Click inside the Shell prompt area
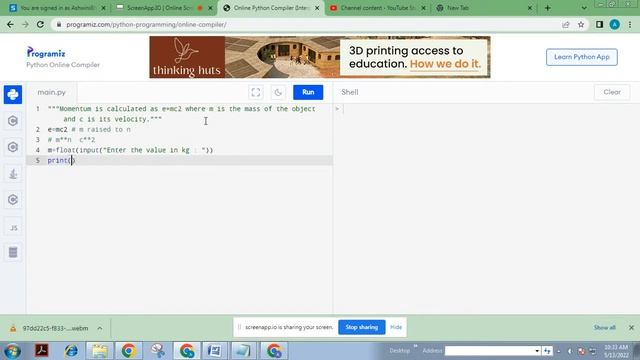Viewport: 640px width, 360px height. (x=486, y=109)
